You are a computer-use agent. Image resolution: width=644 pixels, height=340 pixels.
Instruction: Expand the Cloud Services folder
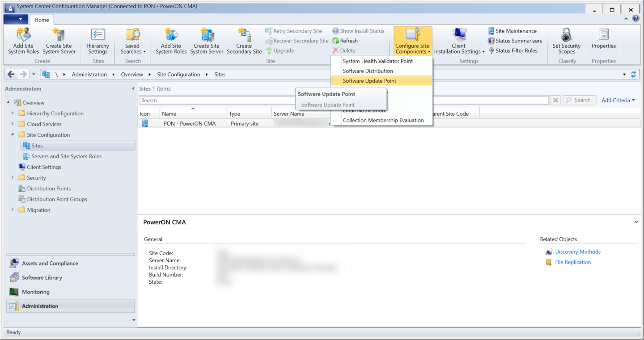coord(13,124)
